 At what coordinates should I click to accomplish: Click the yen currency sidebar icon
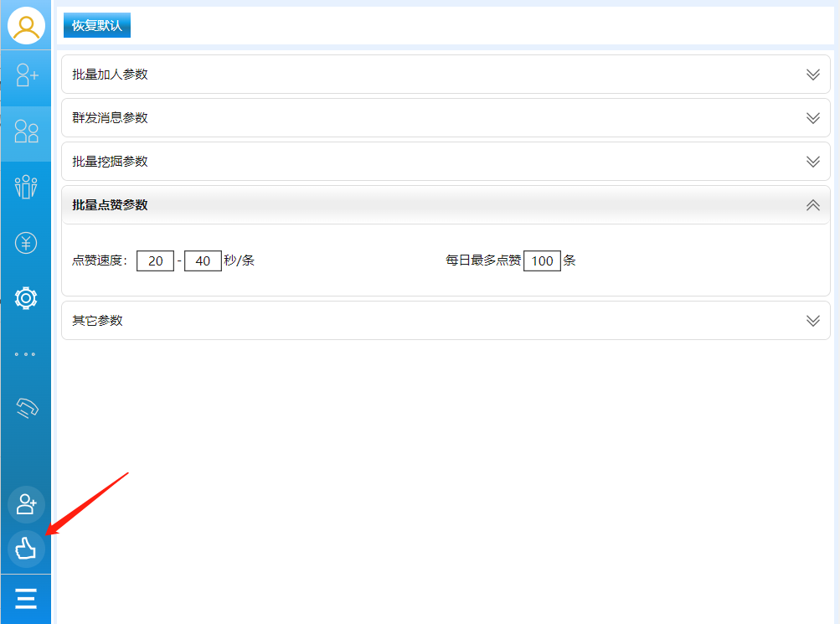tap(26, 243)
